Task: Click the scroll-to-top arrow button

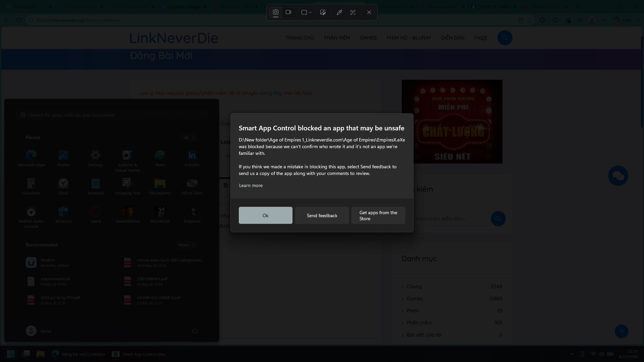Action: [x=622, y=331]
